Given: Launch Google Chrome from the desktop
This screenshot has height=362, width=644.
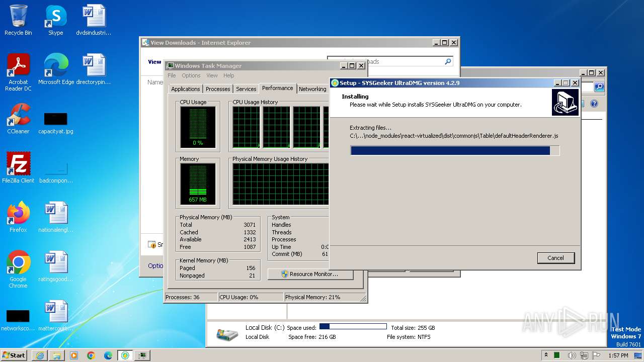Looking at the screenshot, I should click(x=18, y=269).
